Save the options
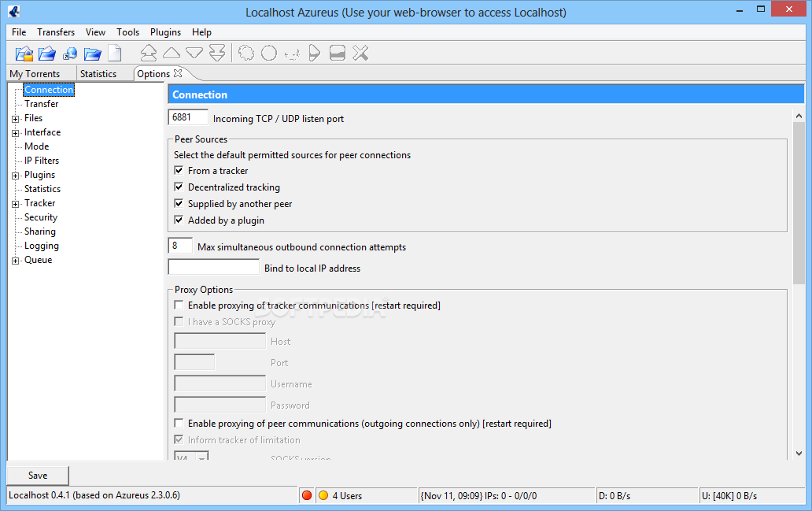 click(x=38, y=476)
